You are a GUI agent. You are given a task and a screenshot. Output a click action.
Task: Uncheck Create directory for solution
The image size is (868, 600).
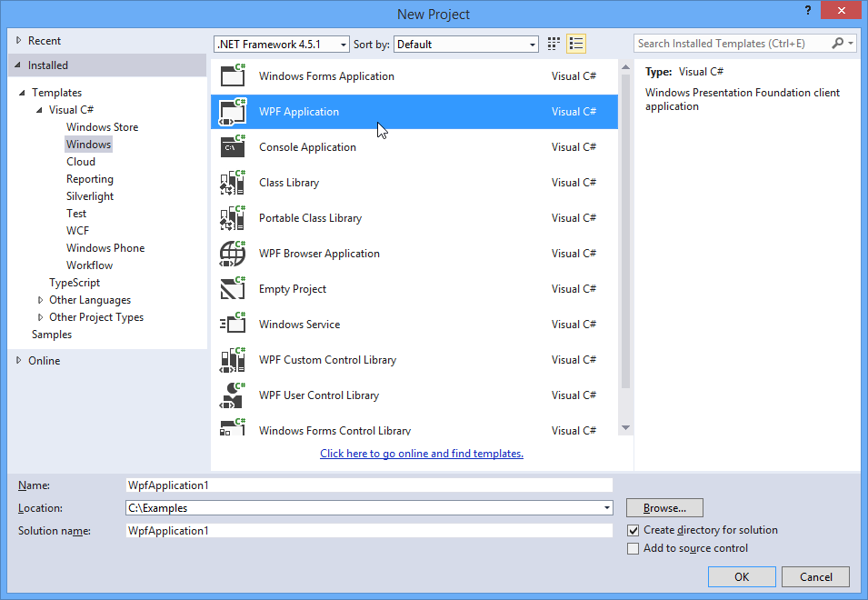(x=632, y=530)
